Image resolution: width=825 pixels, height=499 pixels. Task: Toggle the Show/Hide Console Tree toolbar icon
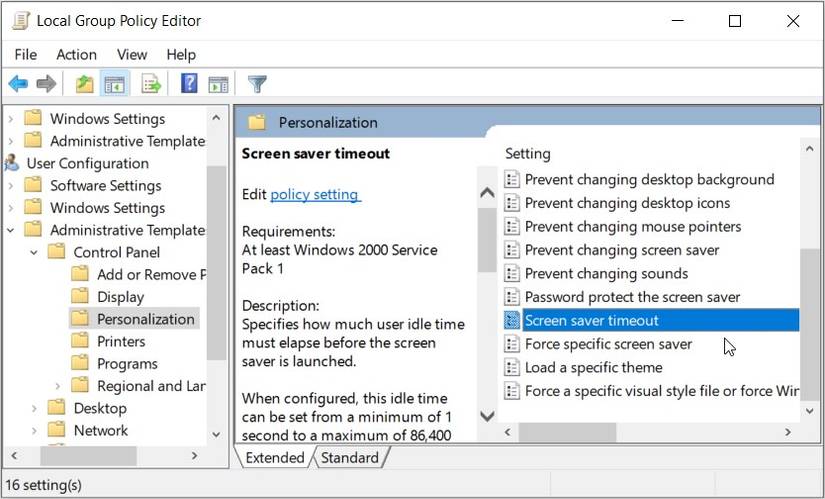[x=115, y=84]
